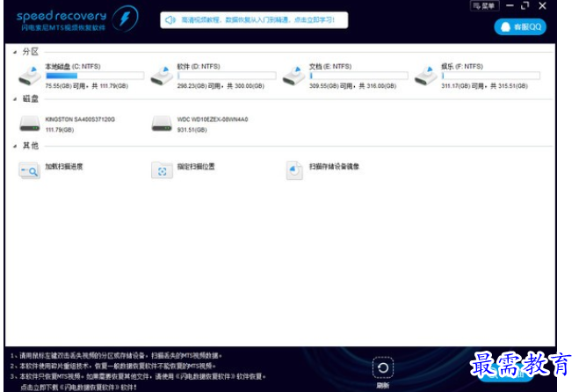Click the 娱乐 (F: NTFS) label
This screenshot has height=392, width=579.
pos(462,67)
